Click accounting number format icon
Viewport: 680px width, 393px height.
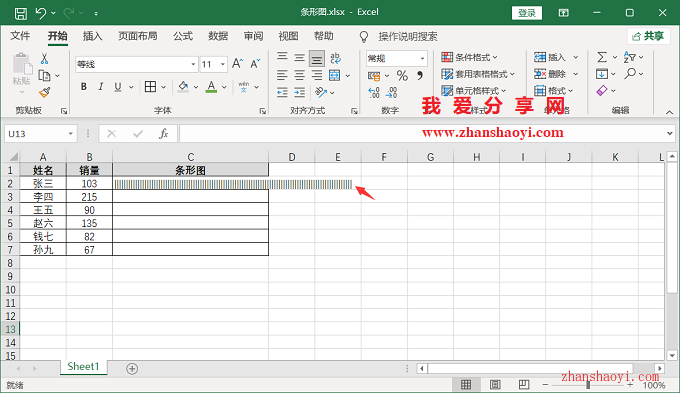[374, 76]
